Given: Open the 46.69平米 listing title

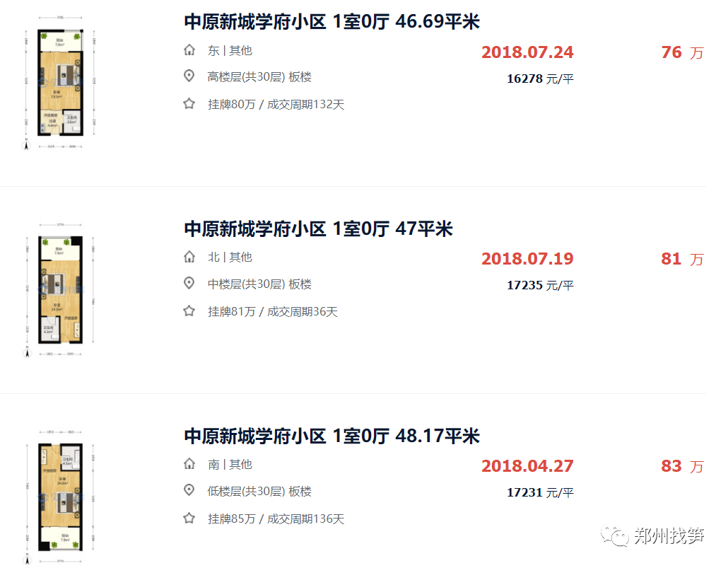Looking at the screenshot, I should [331, 22].
